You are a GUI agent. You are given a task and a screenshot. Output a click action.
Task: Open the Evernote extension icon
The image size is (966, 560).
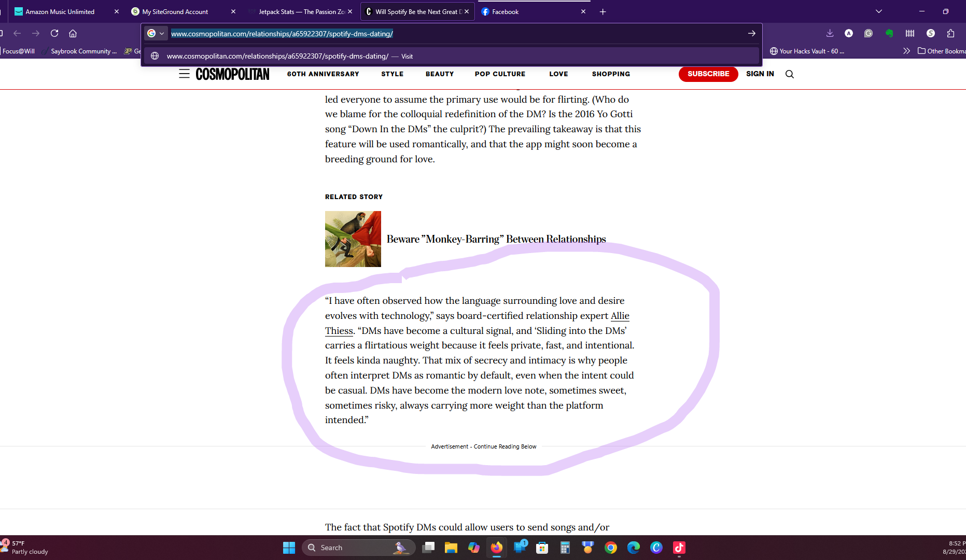coord(889,33)
